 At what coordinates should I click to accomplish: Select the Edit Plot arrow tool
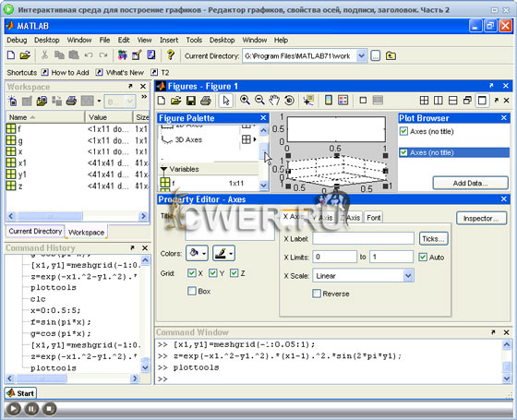tap(226, 101)
